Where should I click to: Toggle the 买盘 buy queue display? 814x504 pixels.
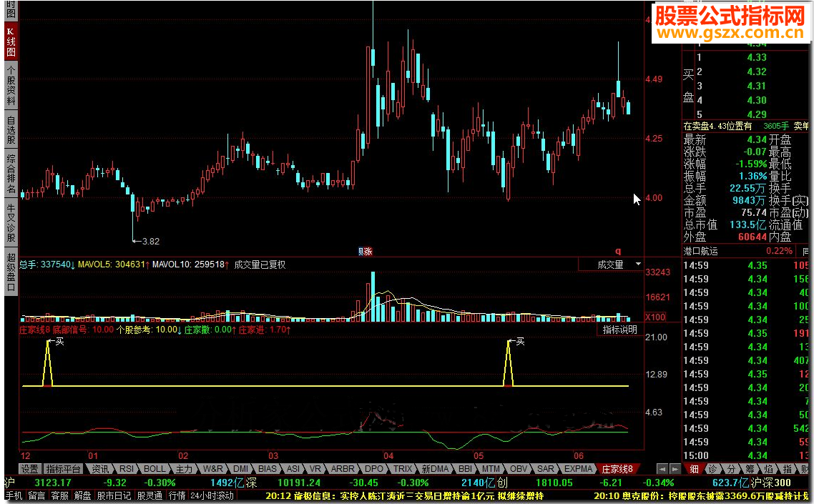[687, 86]
